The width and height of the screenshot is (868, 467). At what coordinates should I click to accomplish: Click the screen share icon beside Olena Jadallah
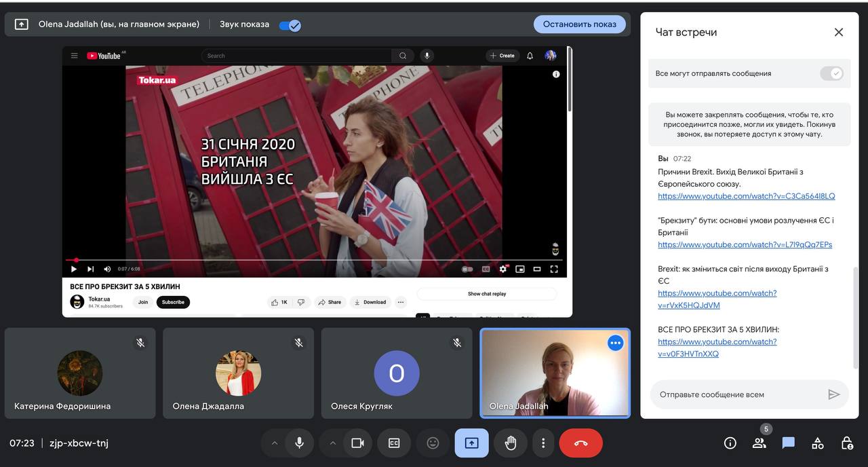pyautogui.click(x=22, y=24)
